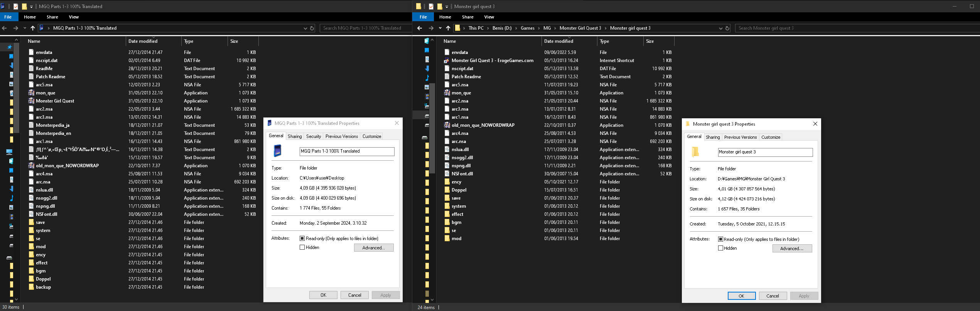Click OK in MGQ Parts Properties dialog
The image size is (980, 311).
click(323, 295)
